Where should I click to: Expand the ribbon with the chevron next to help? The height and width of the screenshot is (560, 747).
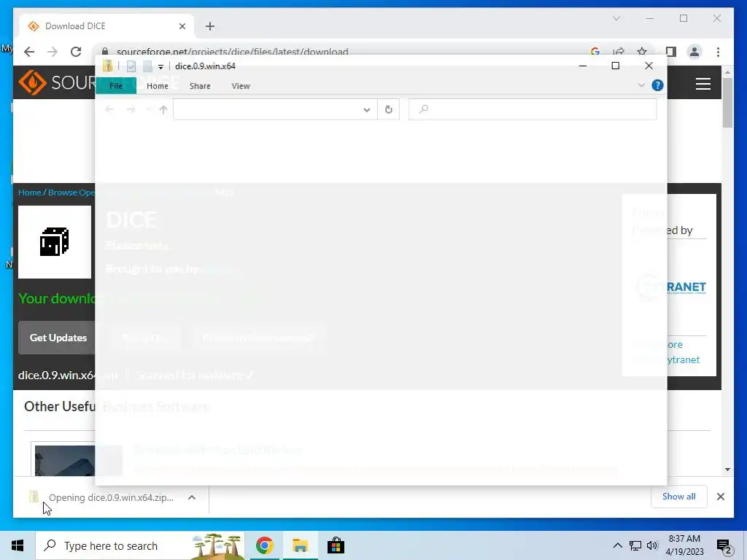pyautogui.click(x=641, y=85)
